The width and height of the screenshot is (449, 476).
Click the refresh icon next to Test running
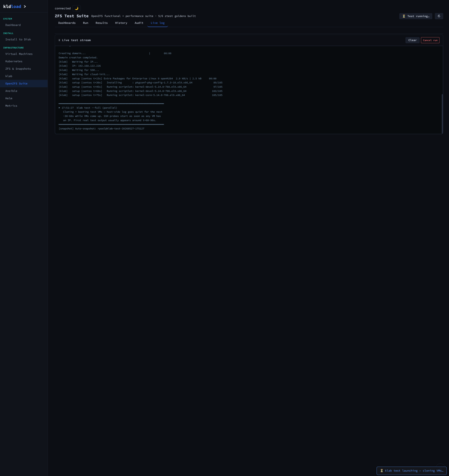(439, 16)
